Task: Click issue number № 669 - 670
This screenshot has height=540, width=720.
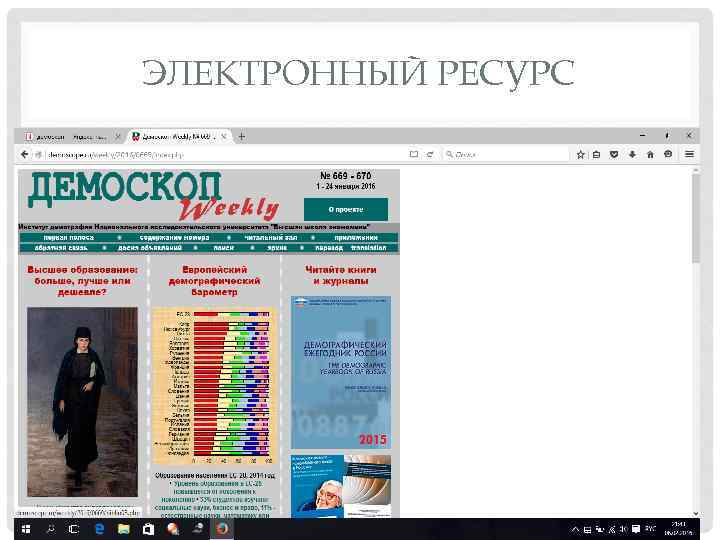Action: coord(345,176)
